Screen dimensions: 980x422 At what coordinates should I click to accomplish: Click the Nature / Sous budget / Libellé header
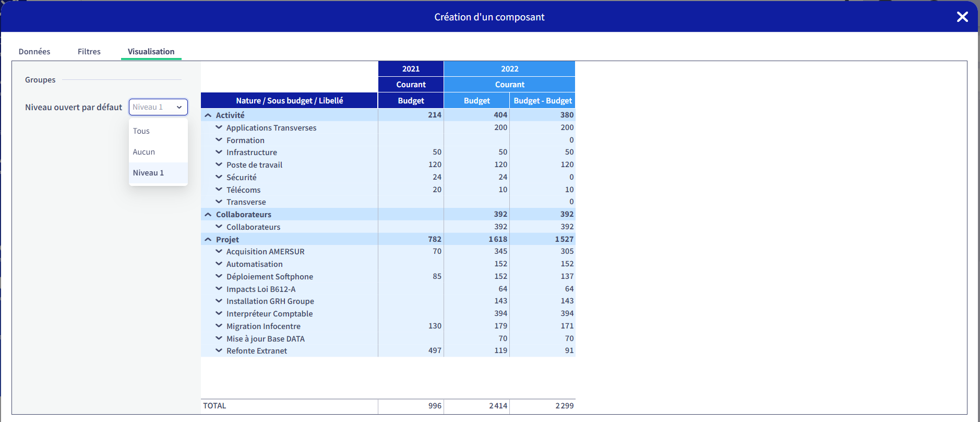coord(289,100)
